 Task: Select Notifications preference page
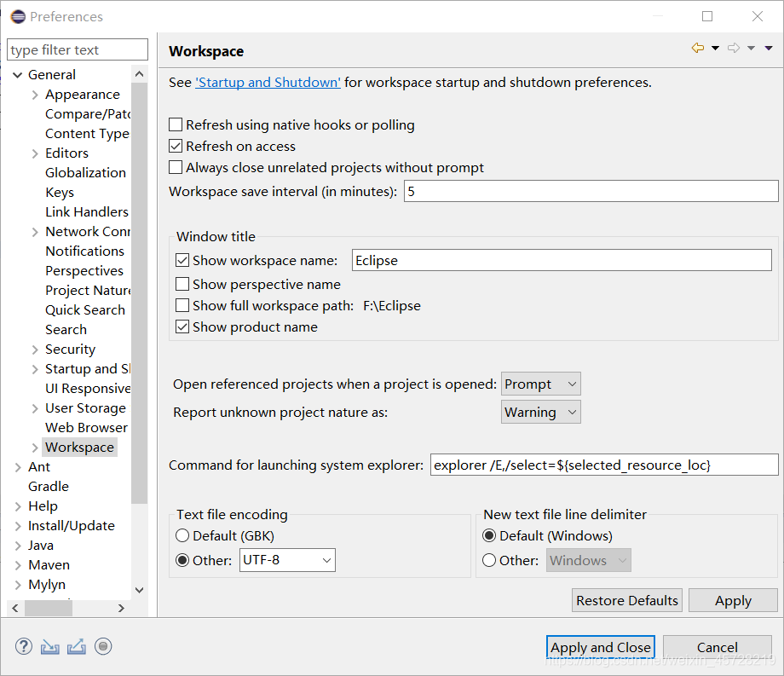[84, 251]
